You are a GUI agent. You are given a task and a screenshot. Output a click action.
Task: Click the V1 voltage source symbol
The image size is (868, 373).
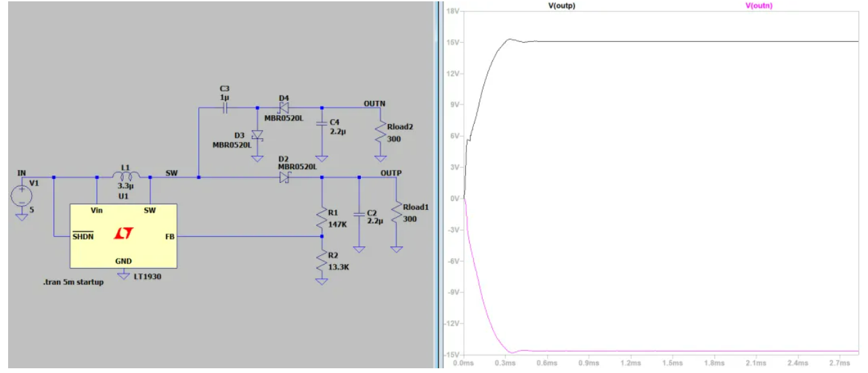22,197
